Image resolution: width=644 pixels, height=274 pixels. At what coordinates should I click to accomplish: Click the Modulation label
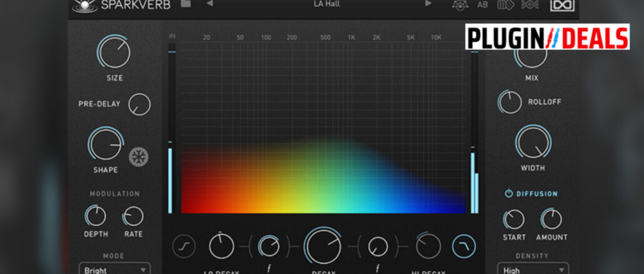point(114,193)
